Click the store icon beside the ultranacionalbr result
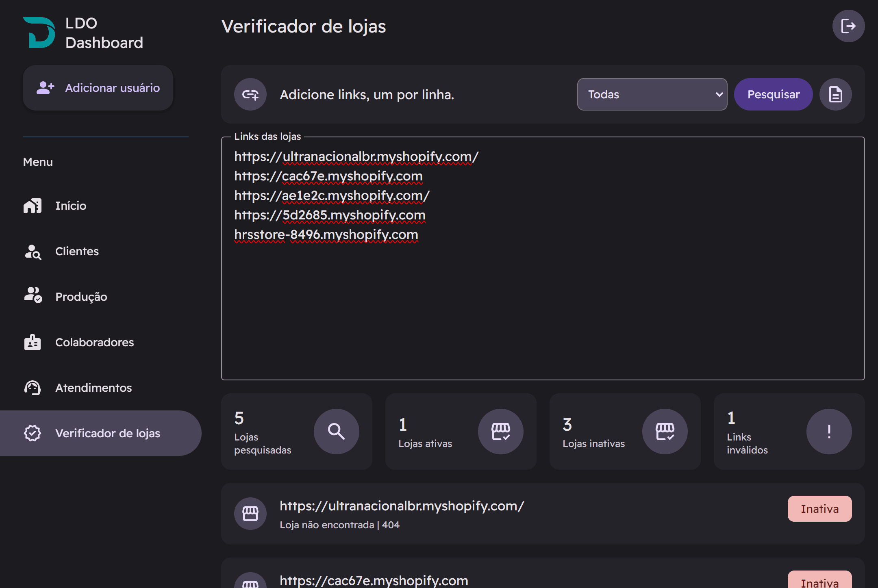This screenshot has width=878, height=588. point(250,513)
